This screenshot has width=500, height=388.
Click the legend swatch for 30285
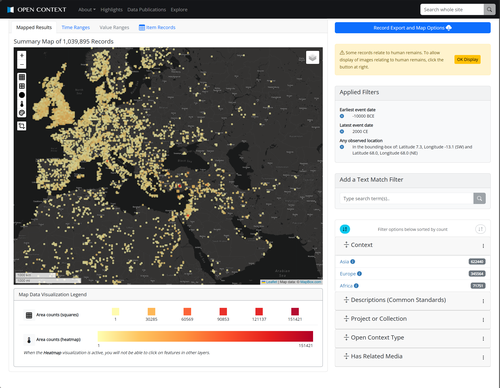(x=151, y=312)
